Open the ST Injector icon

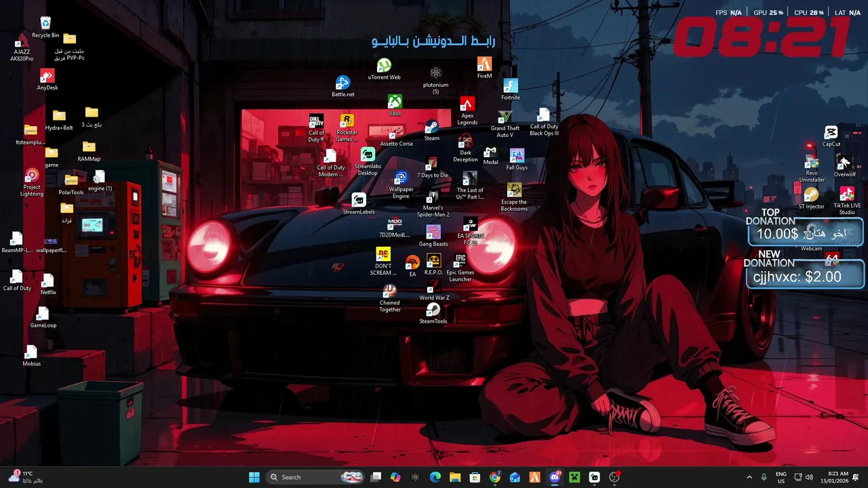(811, 199)
